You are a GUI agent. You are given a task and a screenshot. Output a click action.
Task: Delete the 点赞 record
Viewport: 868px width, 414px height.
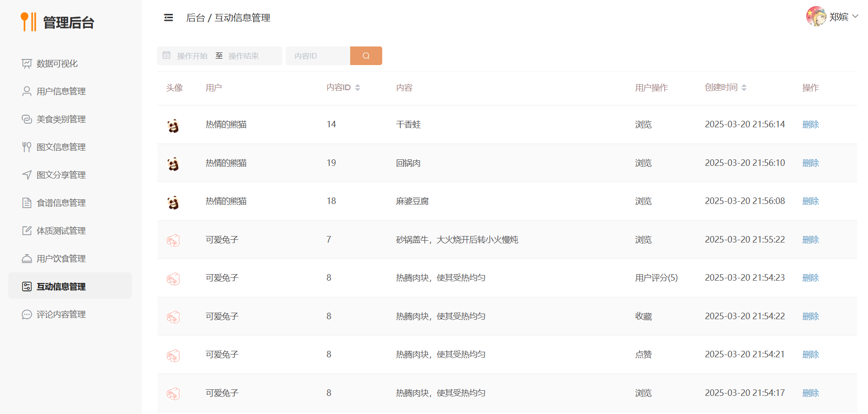(x=810, y=355)
